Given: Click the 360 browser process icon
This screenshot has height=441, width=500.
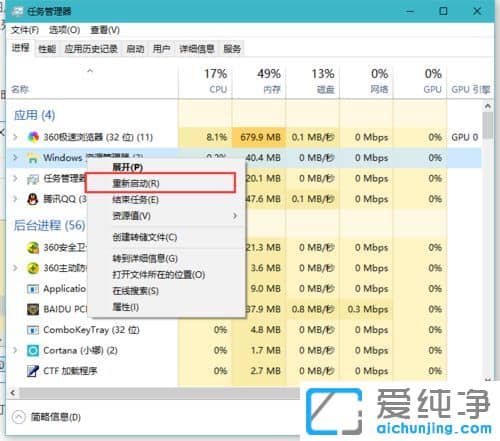Looking at the screenshot, I should click(x=33, y=137).
